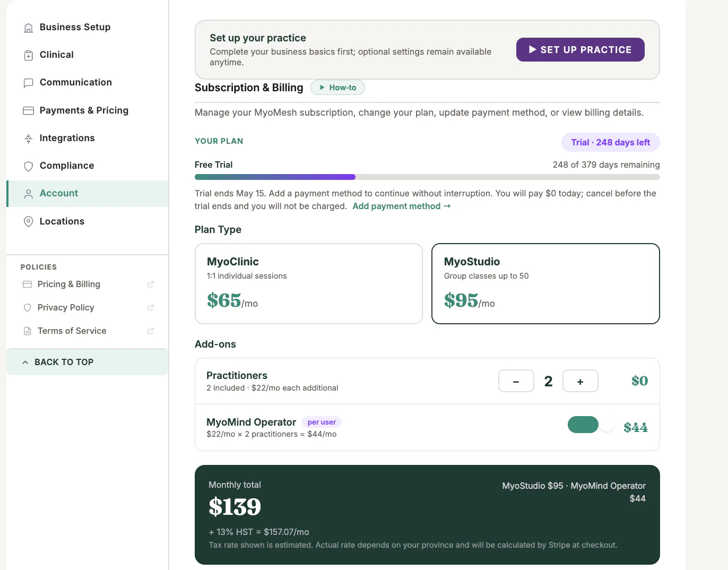Image resolution: width=728 pixels, height=570 pixels.
Task: Click the Privacy Policy shield icon
Action: click(x=27, y=308)
